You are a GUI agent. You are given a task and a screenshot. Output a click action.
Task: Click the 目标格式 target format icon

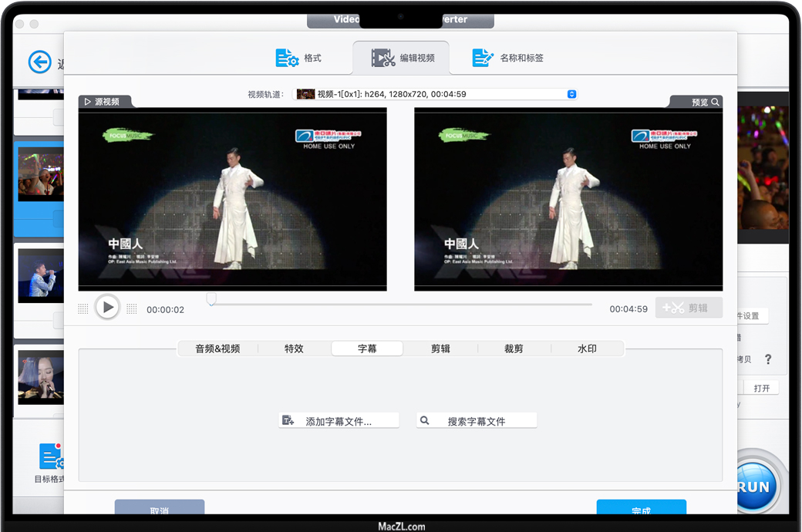tap(51, 457)
